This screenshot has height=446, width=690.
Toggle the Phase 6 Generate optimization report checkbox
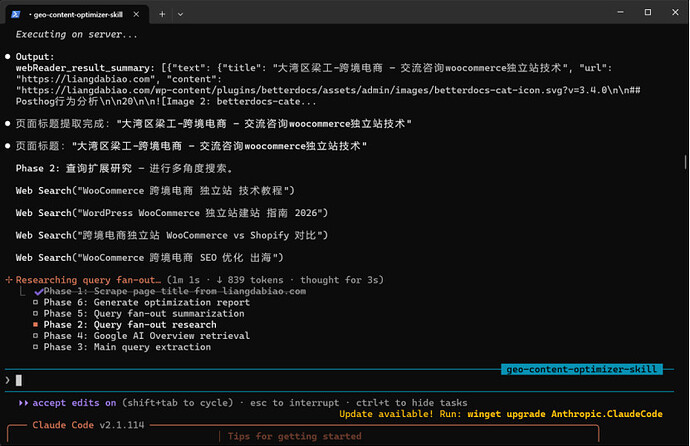[35, 302]
